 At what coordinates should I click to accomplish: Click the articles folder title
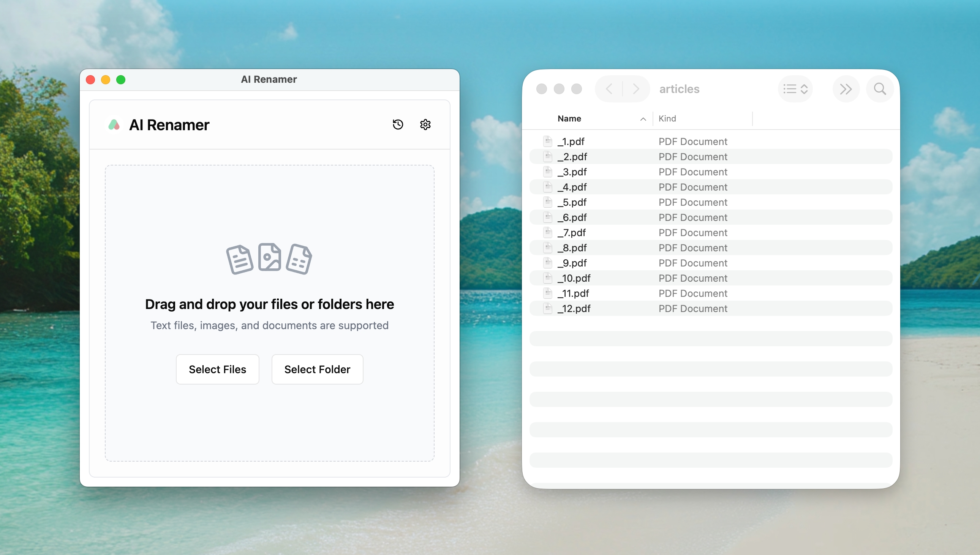pyautogui.click(x=679, y=89)
